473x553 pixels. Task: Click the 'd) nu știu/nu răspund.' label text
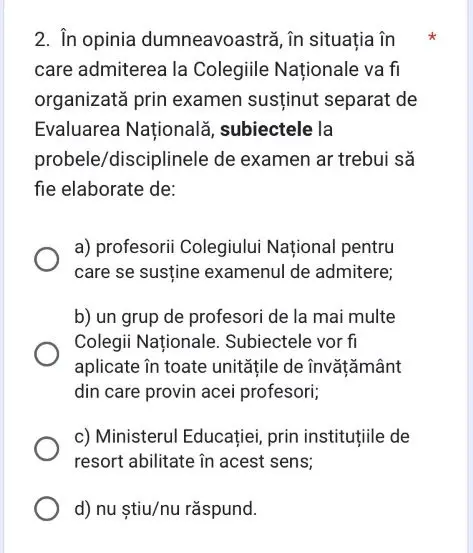[166, 509]
